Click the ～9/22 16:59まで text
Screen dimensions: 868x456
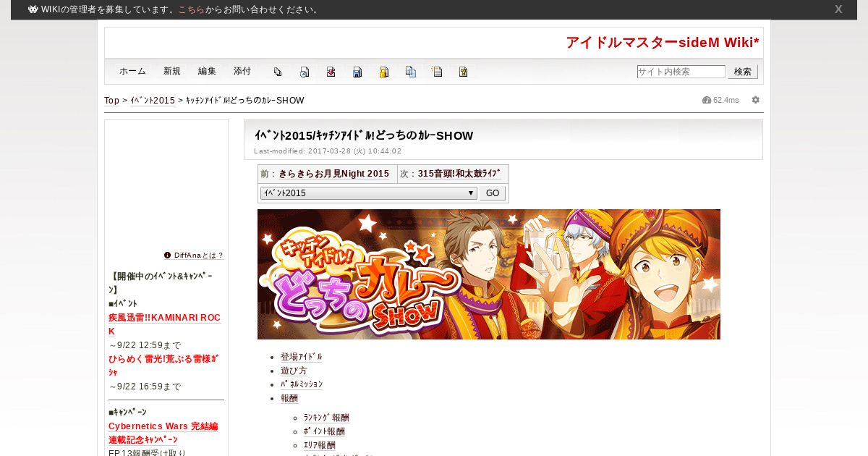[x=145, y=387]
